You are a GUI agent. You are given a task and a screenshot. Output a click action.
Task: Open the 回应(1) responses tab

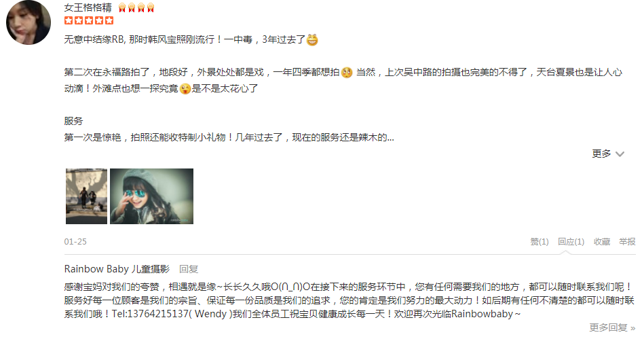point(571,242)
